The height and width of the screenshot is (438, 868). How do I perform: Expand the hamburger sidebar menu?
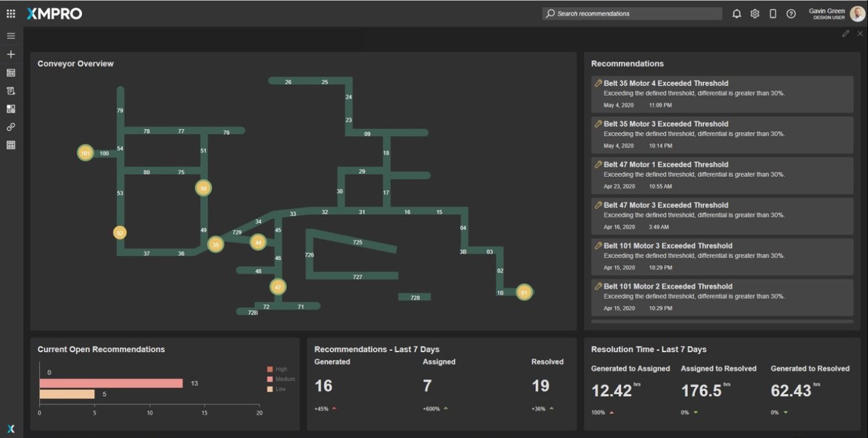11,36
